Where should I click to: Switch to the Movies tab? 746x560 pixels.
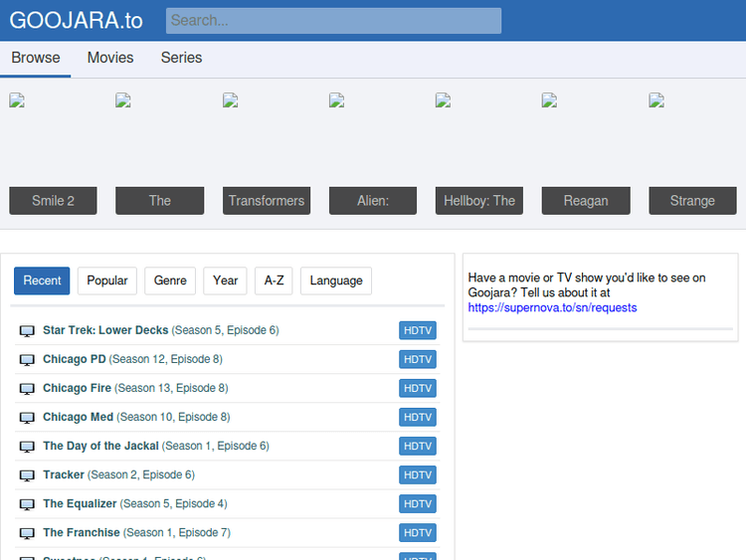(x=110, y=58)
